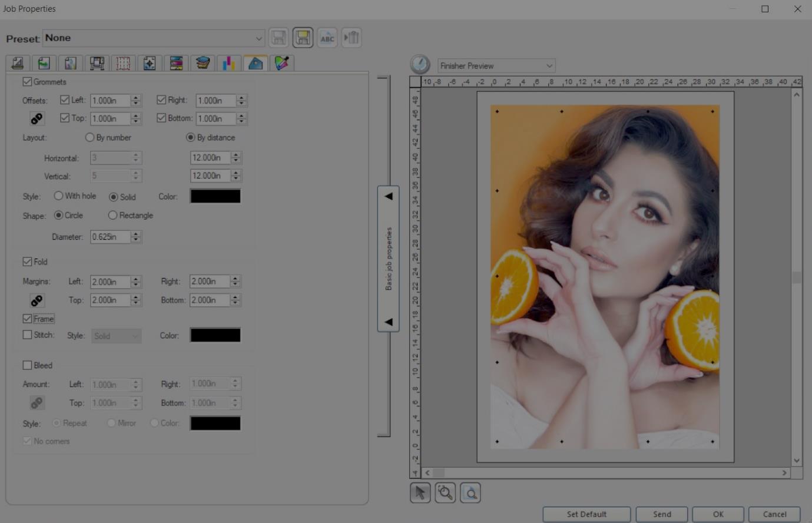812x523 pixels.
Task: Click the delete preset trash icon
Action: click(352, 38)
